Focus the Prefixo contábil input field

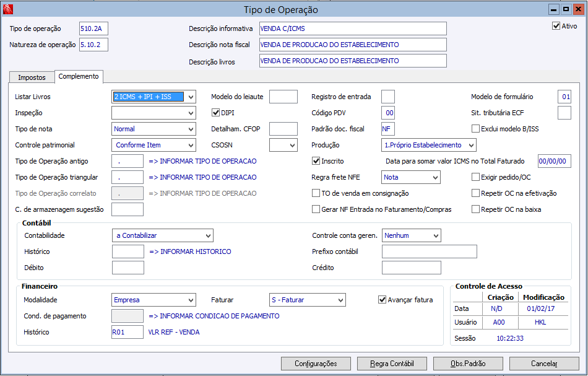pyautogui.click(x=429, y=251)
